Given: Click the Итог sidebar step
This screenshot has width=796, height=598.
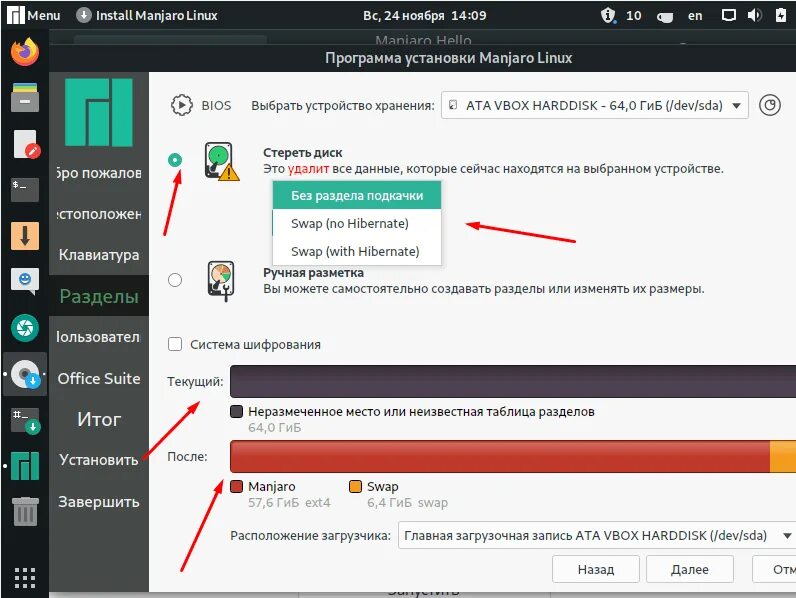Looking at the screenshot, I should [x=99, y=419].
